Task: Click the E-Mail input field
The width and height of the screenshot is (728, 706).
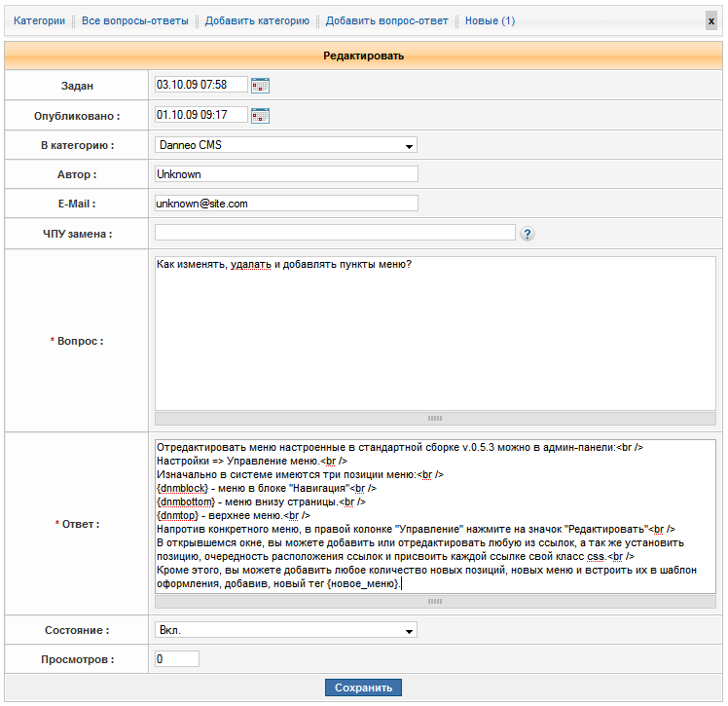Action: [286, 204]
